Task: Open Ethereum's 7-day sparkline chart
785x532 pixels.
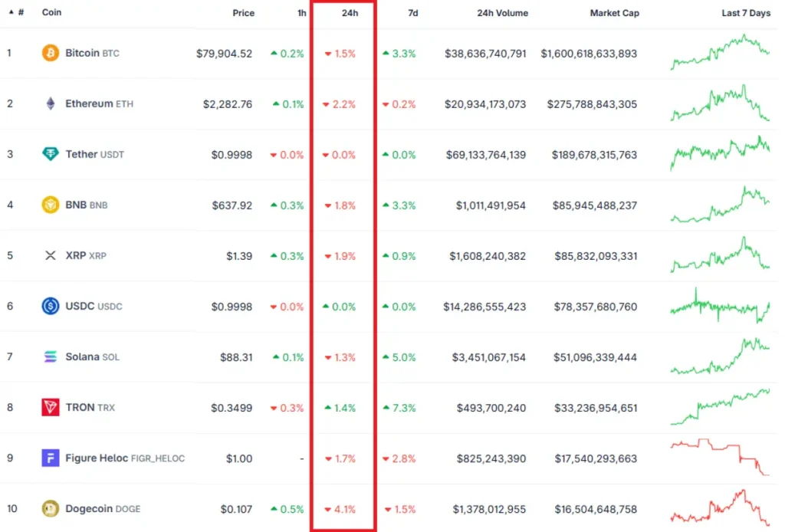Action: 720,103
